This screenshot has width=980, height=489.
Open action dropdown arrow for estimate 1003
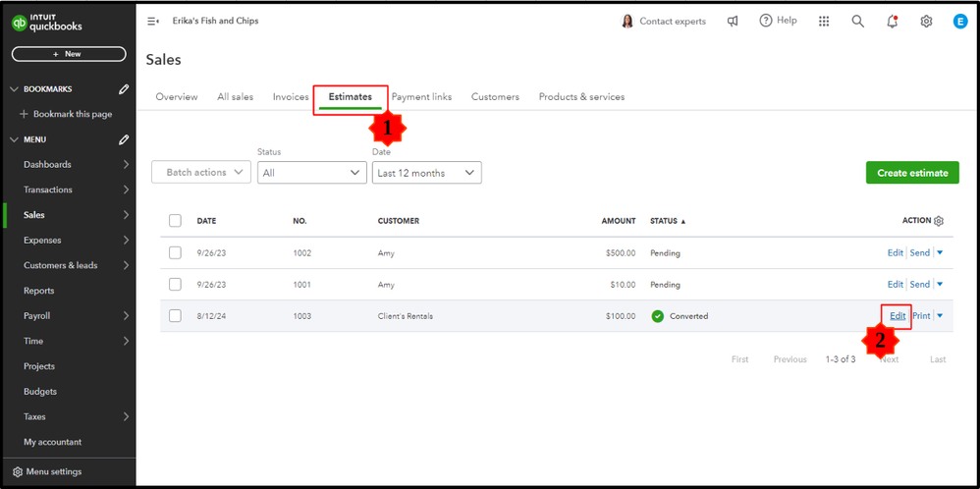[940, 316]
